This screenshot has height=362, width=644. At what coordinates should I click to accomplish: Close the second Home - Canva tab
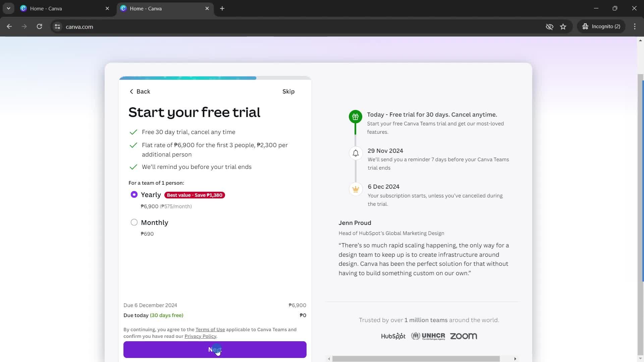pyautogui.click(x=207, y=8)
